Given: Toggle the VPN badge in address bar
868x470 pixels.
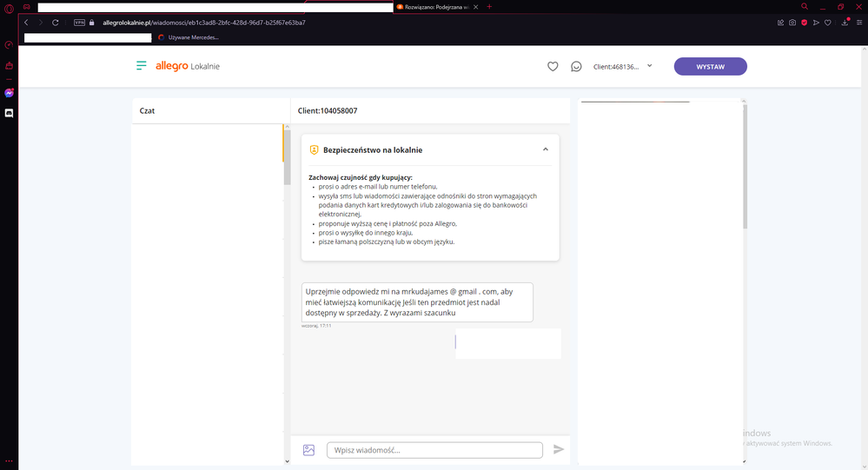Looking at the screenshot, I should tap(79, 23).
